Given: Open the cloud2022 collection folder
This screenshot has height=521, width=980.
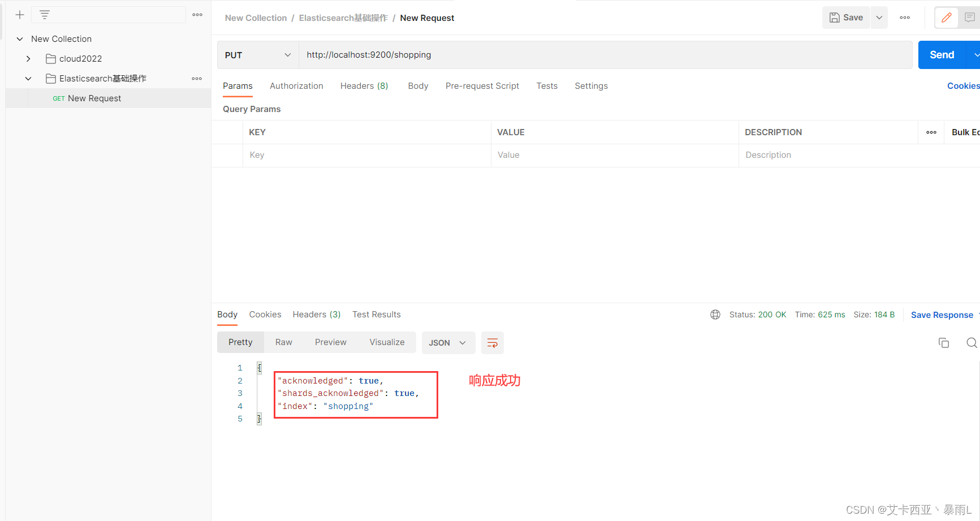Looking at the screenshot, I should coord(80,59).
